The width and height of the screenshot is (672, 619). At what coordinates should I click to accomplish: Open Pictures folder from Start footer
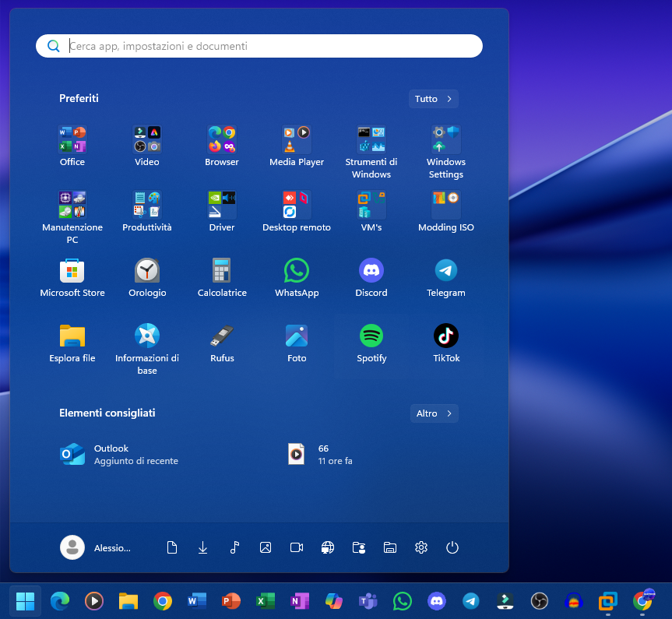(x=266, y=547)
